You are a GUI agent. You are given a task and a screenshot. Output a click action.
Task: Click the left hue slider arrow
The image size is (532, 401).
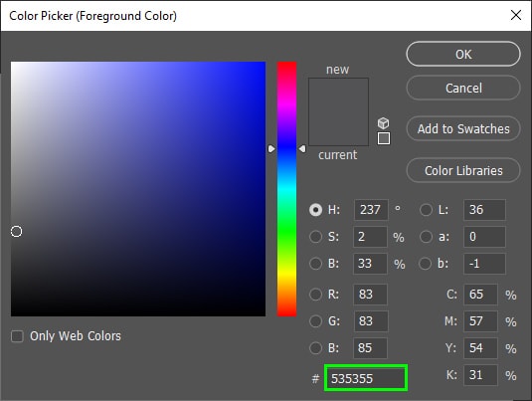tap(271, 148)
